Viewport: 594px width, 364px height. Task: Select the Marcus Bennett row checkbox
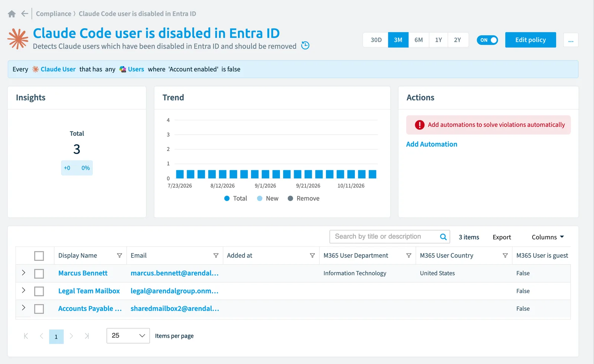[x=39, y=274]
